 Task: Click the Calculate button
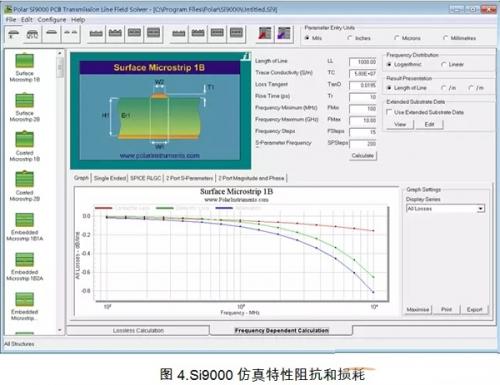coord(363,156)
